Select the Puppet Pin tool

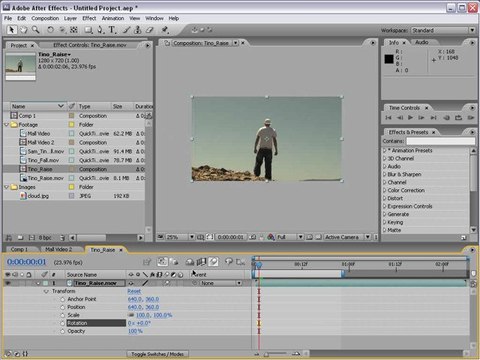pyautogui.click(x=165, y=30)
